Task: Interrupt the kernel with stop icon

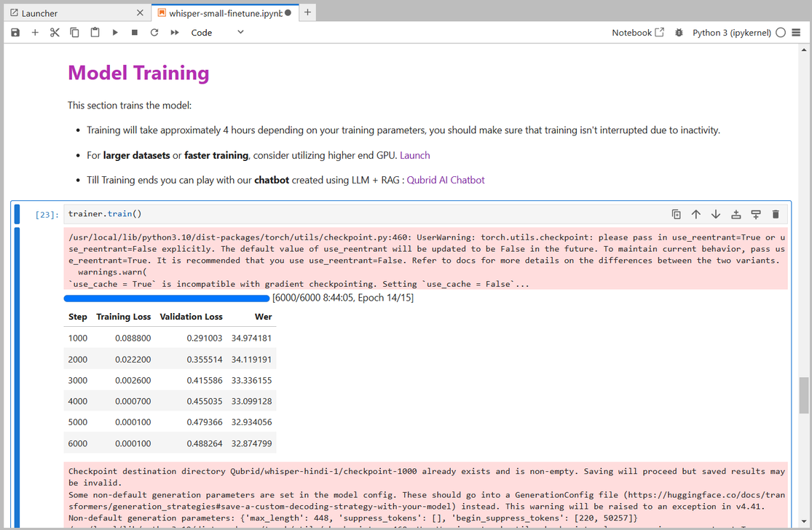Action: coord(135,33)
